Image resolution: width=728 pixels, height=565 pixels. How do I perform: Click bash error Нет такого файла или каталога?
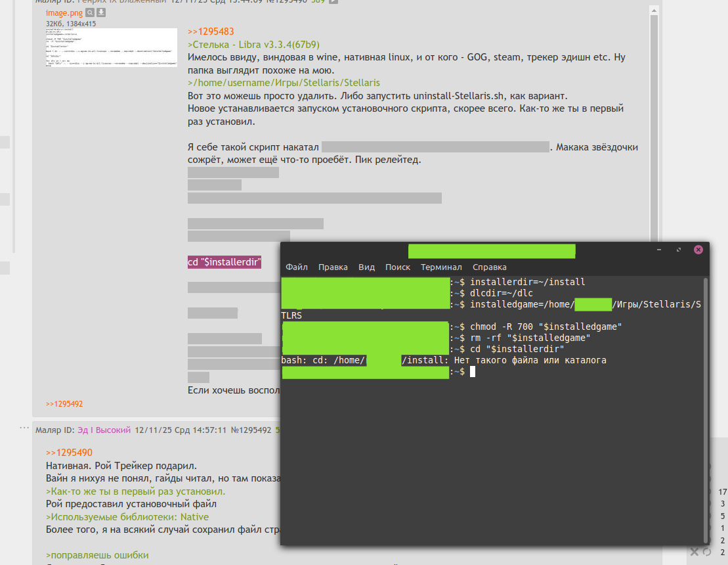(530, 360)
